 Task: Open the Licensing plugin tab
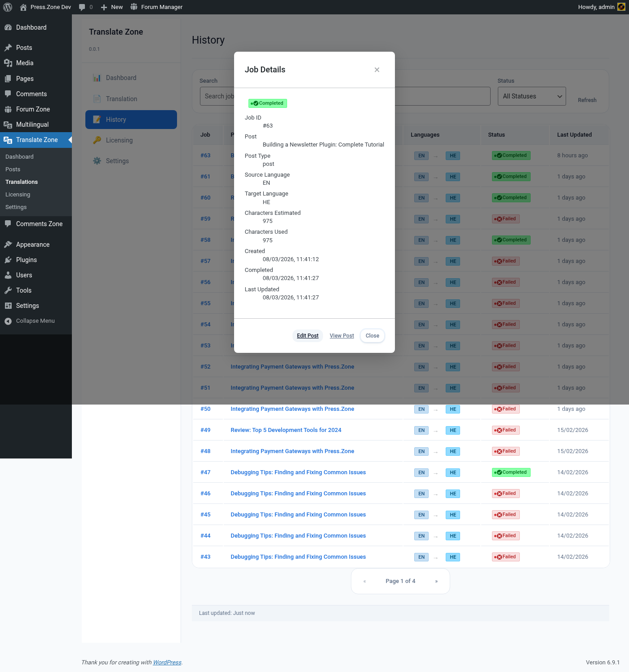click(131, 140)
